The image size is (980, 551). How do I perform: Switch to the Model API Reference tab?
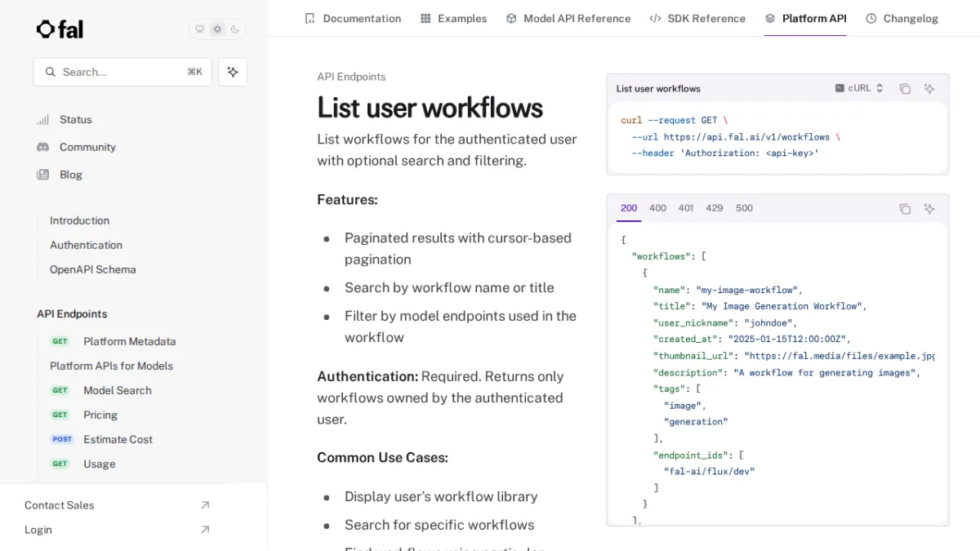click(568, 18)
